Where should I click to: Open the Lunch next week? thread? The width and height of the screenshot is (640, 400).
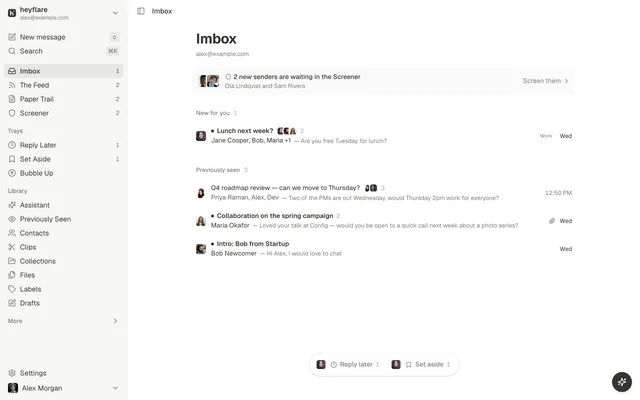click(384, 136)
